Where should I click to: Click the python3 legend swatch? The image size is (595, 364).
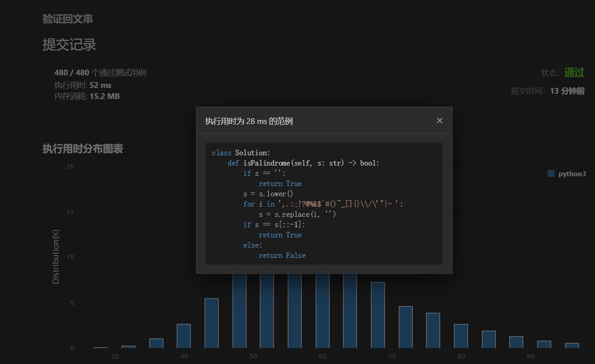pyautogui.click(x=551, y=174)
